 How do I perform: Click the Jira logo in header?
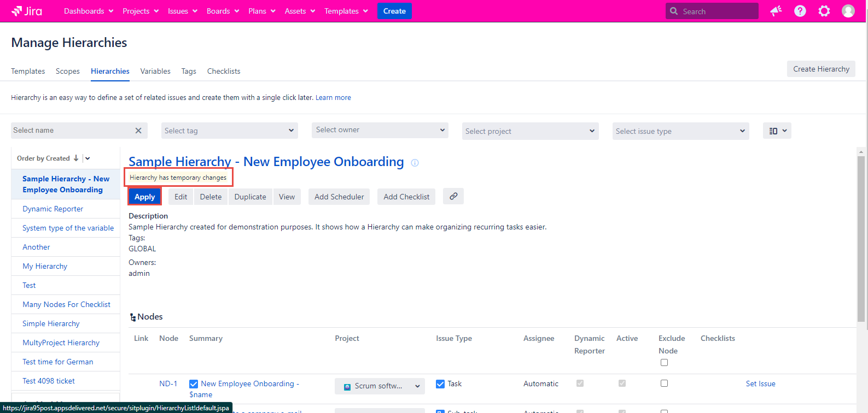pos(27,11)
